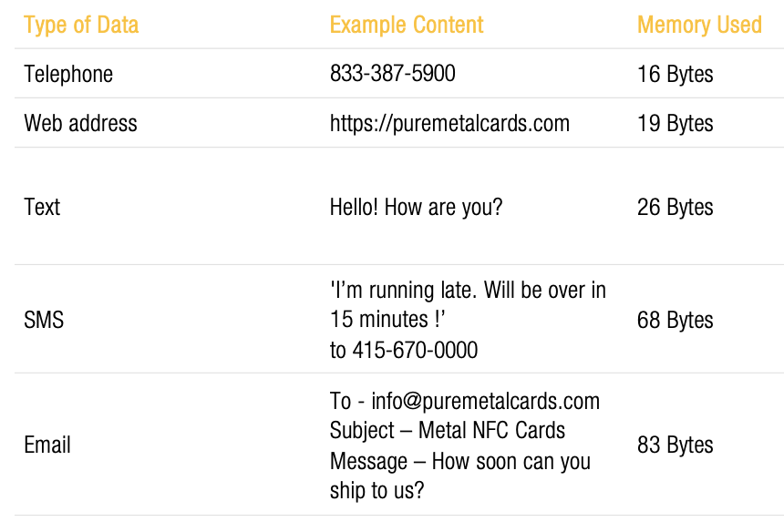Click the 26 Bytes value
Screen dimensions: 784x532
[675, 208]
